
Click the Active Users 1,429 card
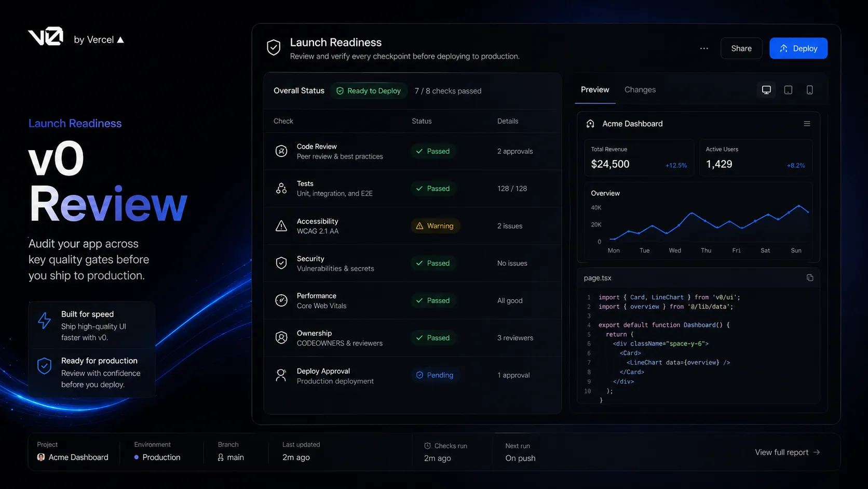tap(756, 157)
